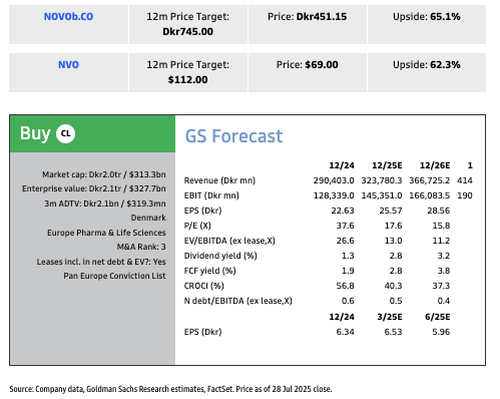Click the first 12/24 column header
Screen dimensions: 500x399
[x=342, y=165]
